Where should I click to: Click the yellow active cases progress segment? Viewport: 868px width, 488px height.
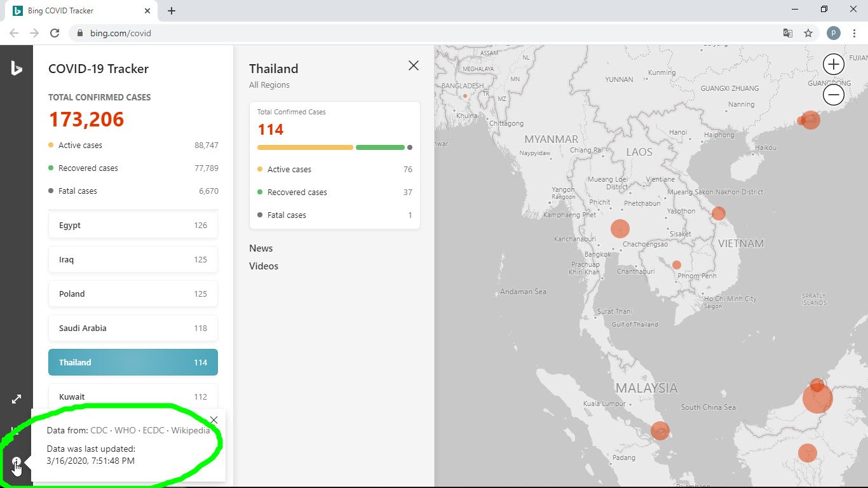[x=305, y=147]
